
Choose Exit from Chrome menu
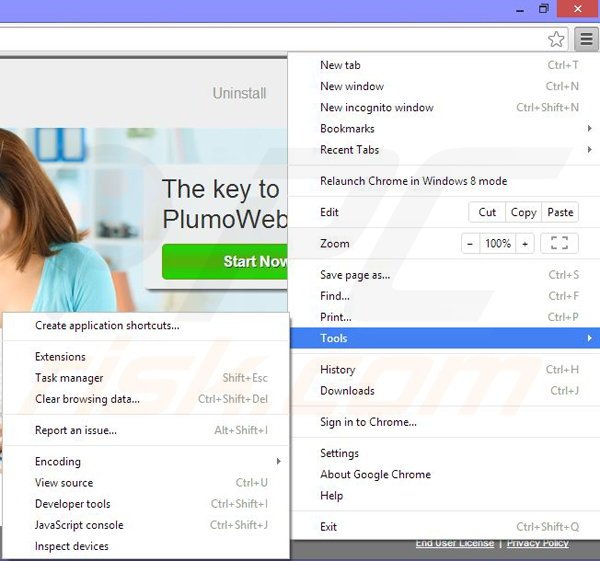pyautogui.click(x=445, y=527)
